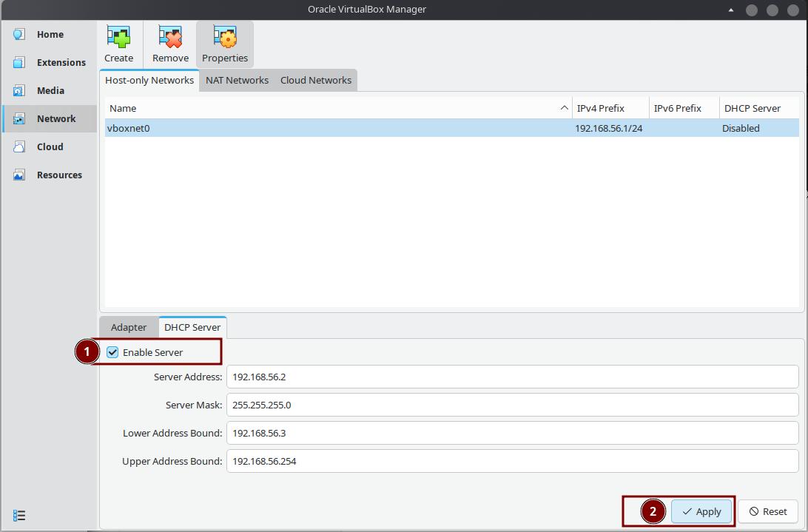This screenshot has width=808, height=532.
Task: Click the Home sidebar label
Action: tap(50, 35)
